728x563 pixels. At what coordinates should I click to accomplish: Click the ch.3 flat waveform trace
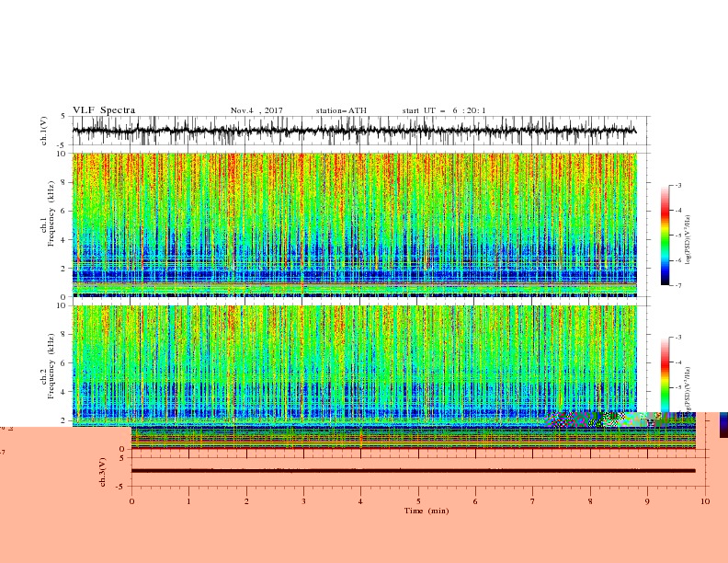click(x=414, y=471)
